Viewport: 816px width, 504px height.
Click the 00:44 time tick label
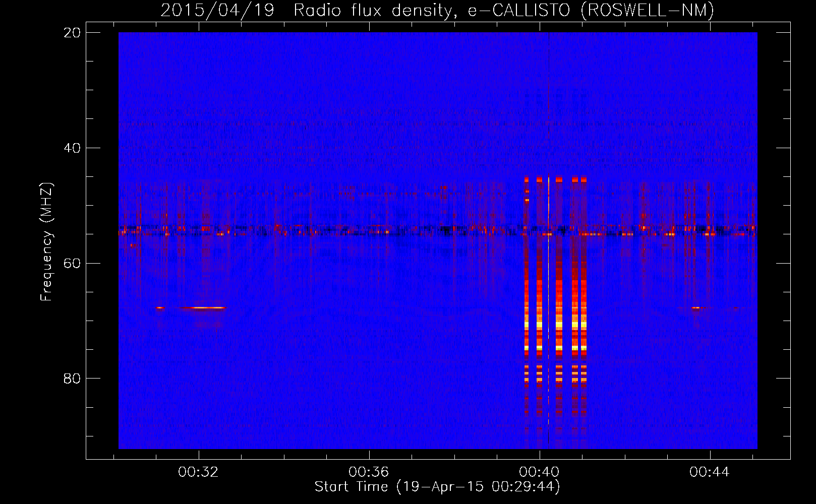click(x=710, y=472)
